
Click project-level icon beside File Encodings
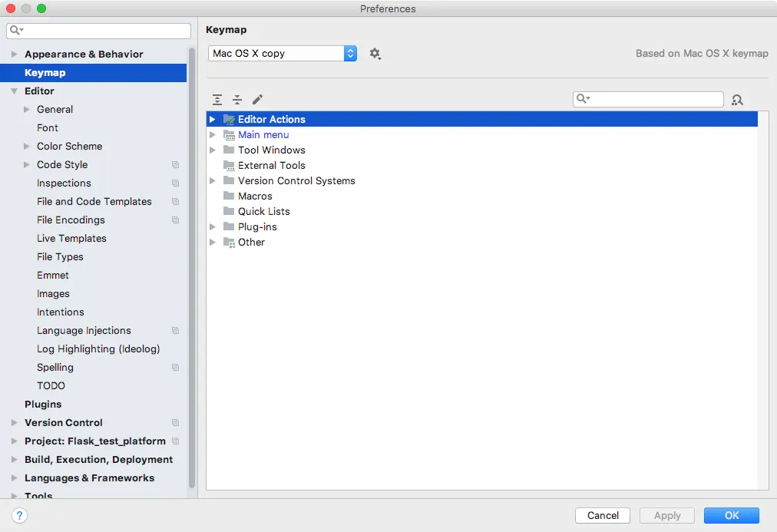click(x=175, y=220)
